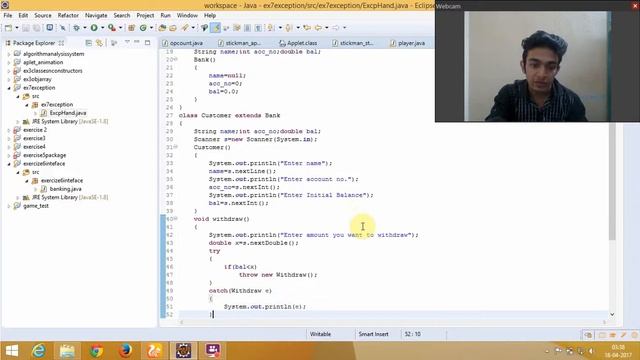Click the Last Edit Location arrow icon
The image size is (640, 360).
[307, 28]
